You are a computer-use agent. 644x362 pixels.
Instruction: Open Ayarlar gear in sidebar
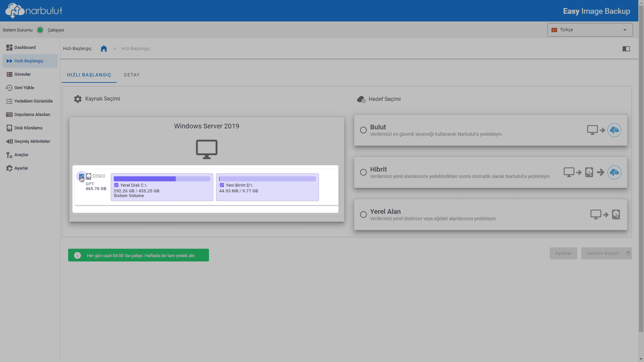point(9,168)
